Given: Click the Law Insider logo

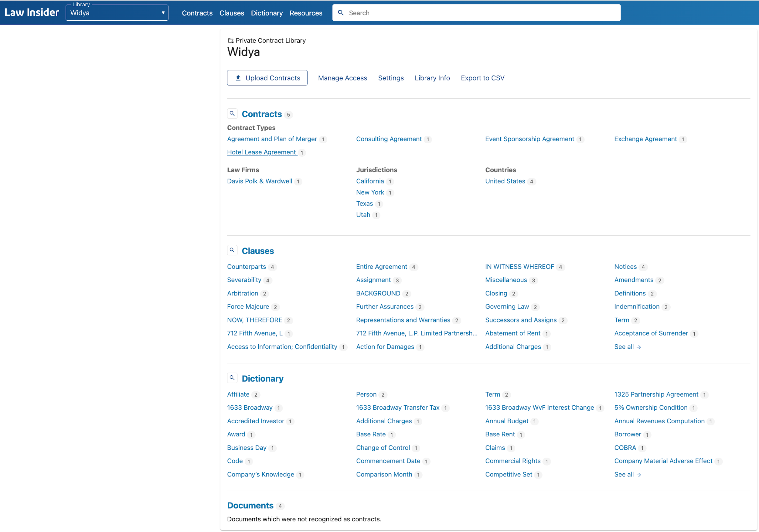Looking at the screenshot, I should (x=32, y=12).
